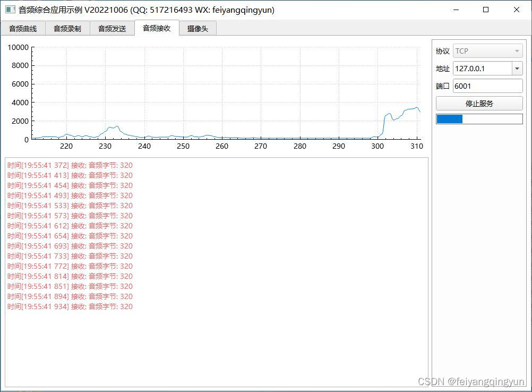Open the 协议 TCP combo box
The image size is (532, 392).
[x=487, y=51]
